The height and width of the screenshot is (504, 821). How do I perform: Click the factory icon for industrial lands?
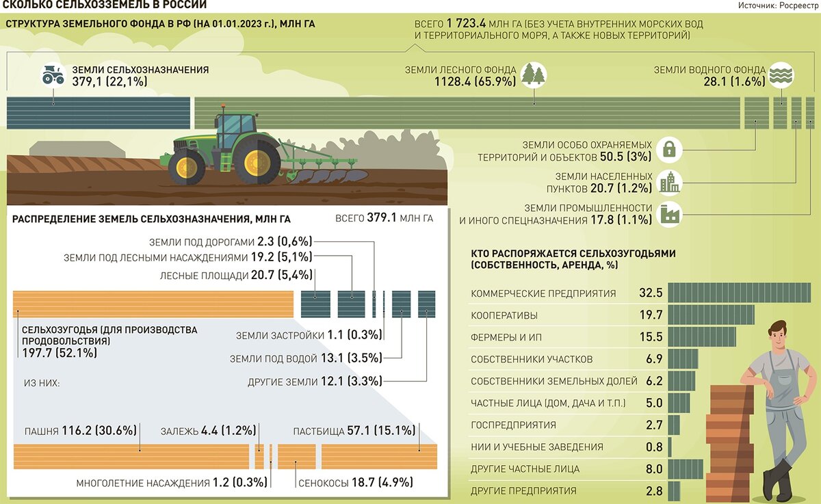[x=668, y=213]
